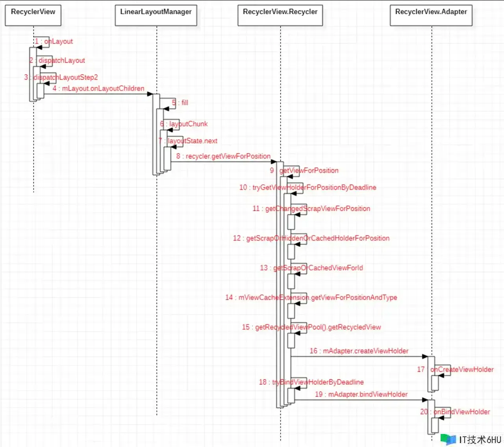Select '8 : recycler.getViewForPosition' message text
This screenshot has width=504, height=447.
coord(223,156)
